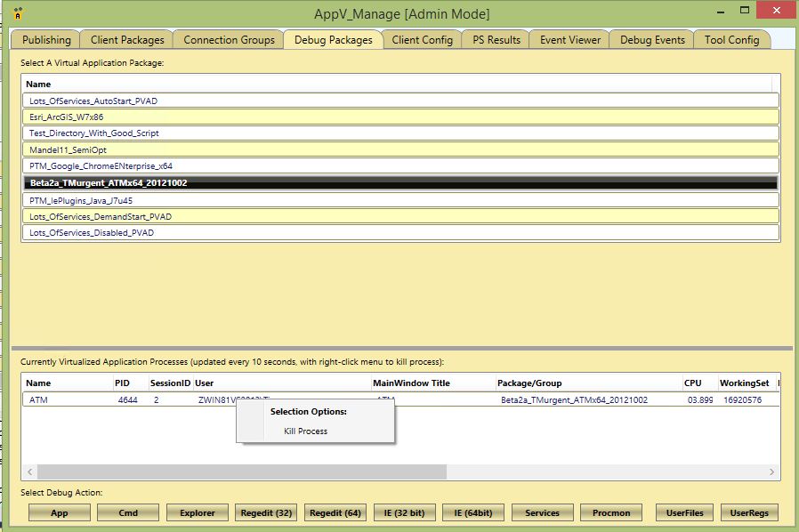Open the Client Packages tab
799x532 pixels.
(x=127, y=40)
